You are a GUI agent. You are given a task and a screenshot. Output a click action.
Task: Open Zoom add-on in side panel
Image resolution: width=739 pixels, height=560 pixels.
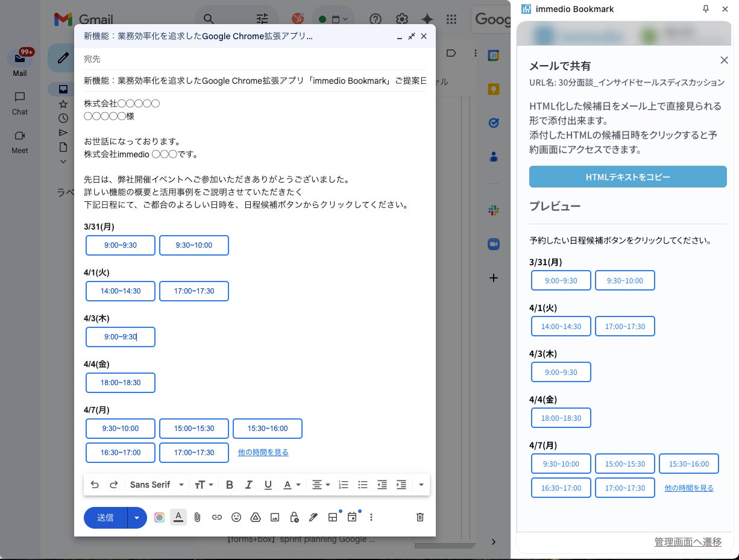pyautogui.click(x=494, y=244)
